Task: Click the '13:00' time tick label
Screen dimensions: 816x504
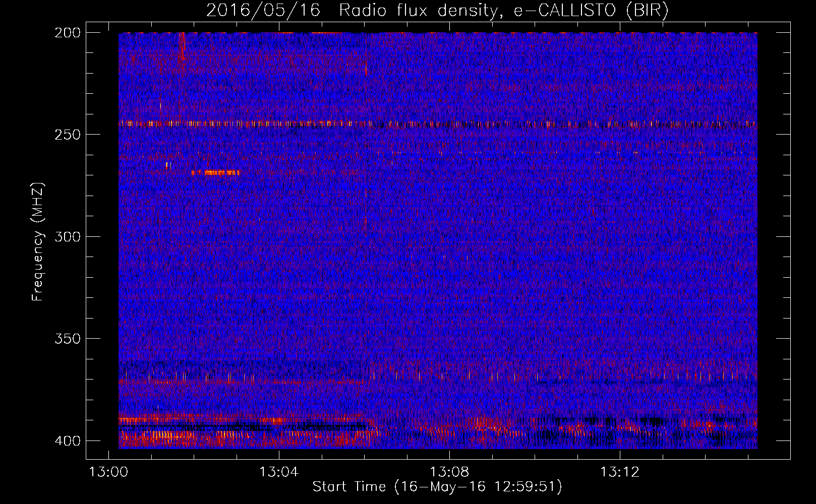Action: pos(108,472)
